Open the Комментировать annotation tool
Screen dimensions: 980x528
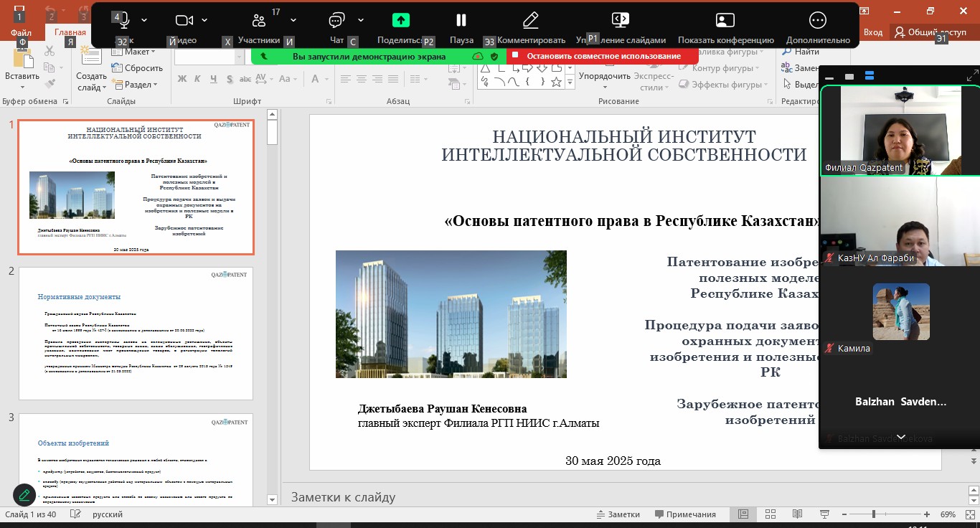531,20
